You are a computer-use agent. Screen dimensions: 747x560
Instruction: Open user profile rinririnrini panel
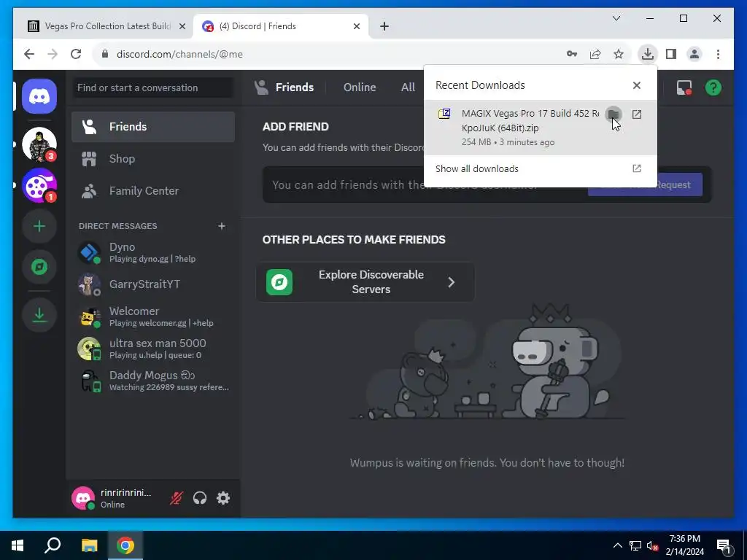pyautogui.click(x=116, y=498)
